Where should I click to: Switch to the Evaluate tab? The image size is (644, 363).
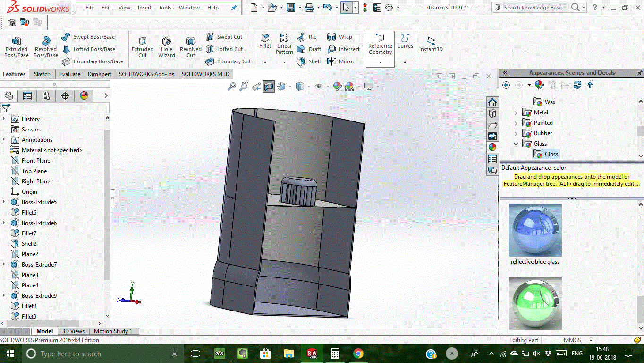[70, 74]
